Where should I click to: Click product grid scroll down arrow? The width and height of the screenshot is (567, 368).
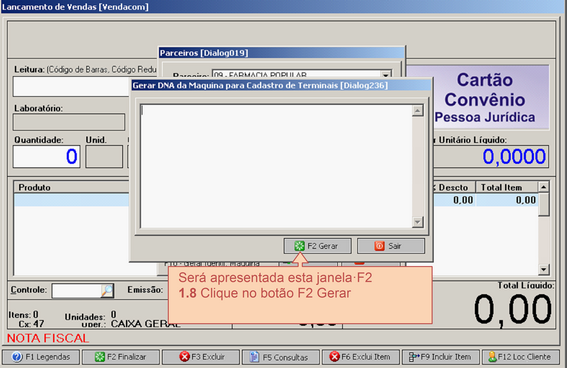point(544,269)
